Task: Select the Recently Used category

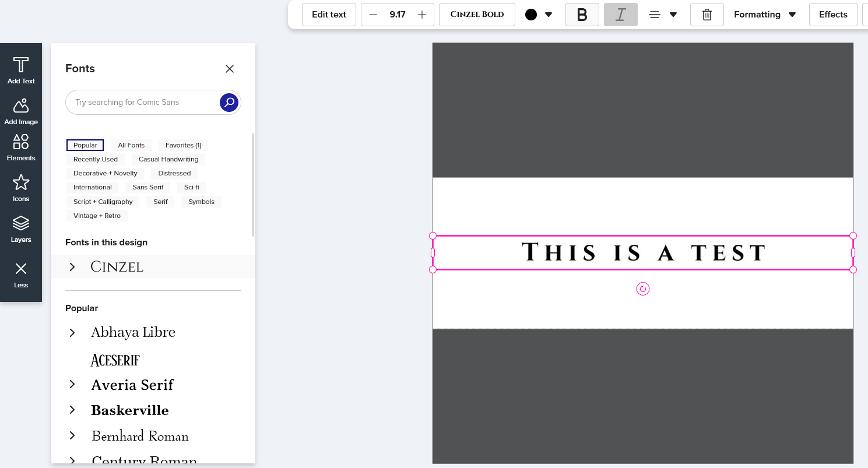Action: [96, 159]
